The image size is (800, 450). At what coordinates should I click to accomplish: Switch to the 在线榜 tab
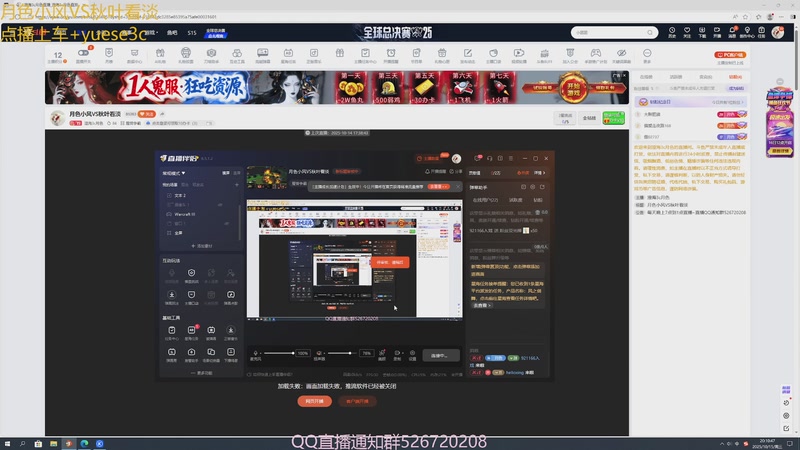(646, 77)
